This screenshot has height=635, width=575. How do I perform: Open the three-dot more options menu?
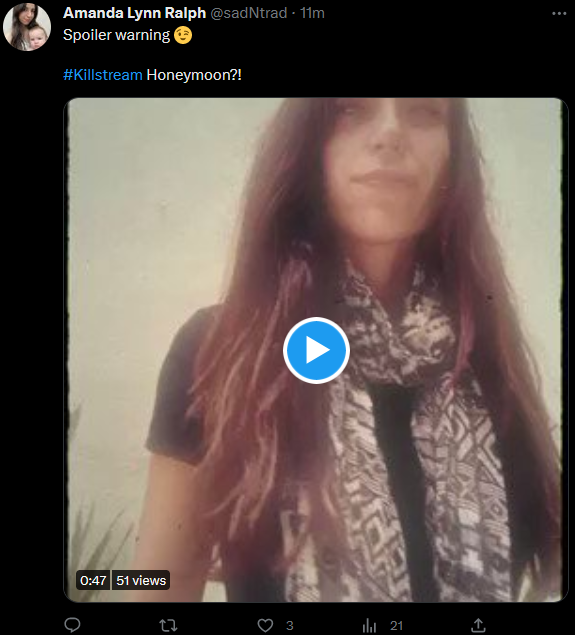tap(559, 14)
